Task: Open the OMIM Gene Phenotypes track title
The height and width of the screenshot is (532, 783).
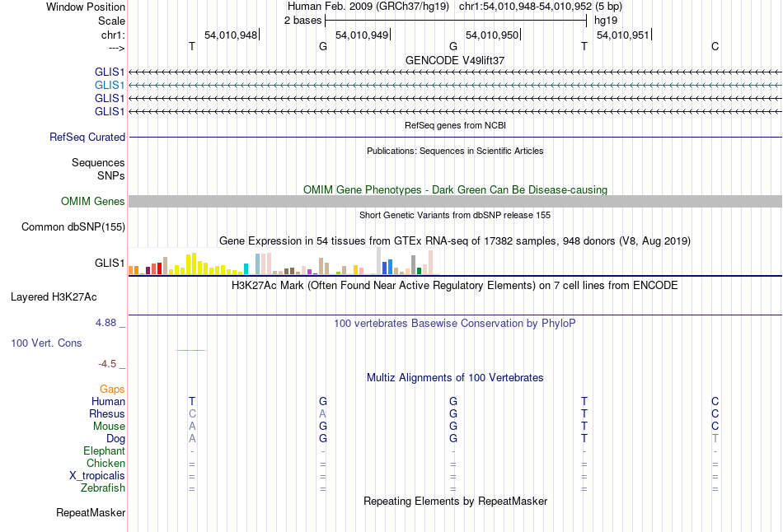Action: [455, 189]
